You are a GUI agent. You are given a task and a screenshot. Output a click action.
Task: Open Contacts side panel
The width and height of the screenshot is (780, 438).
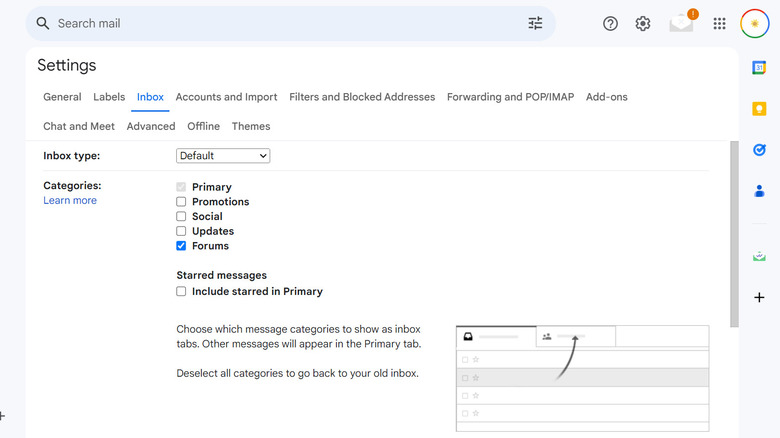[759, 191]
